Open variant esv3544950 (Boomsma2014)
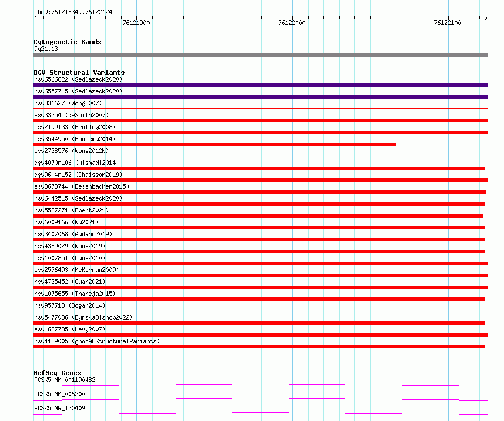The width and height of the screenshot is (504, 421). pos(75,139)
